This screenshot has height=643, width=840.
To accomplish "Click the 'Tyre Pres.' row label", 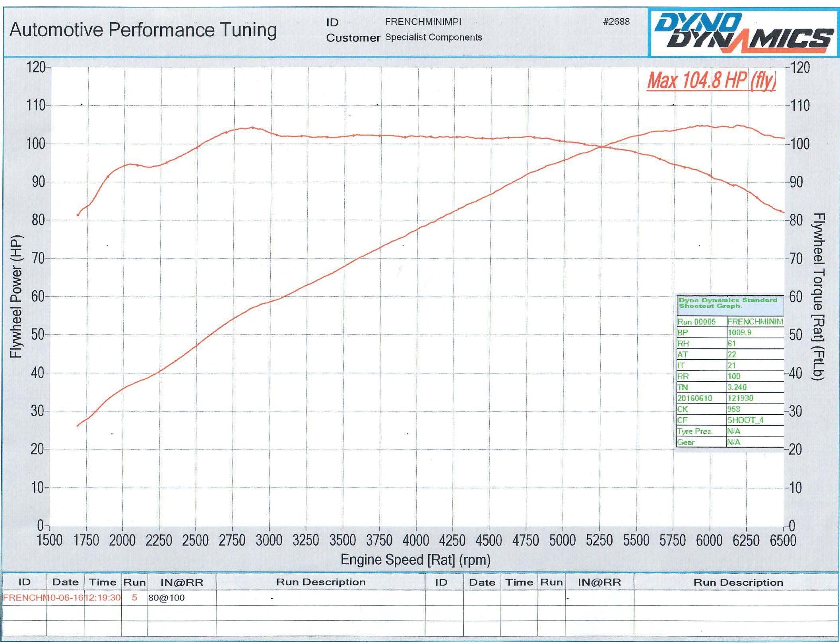I will (695, 431).
